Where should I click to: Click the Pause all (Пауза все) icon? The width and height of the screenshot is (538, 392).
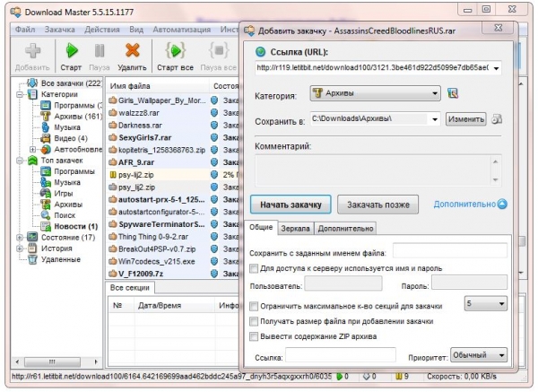[x=219, y=50]
